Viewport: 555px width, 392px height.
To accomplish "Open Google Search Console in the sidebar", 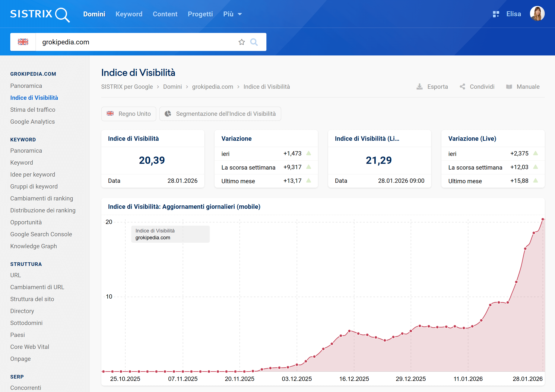I will click(x=41, y=234).
